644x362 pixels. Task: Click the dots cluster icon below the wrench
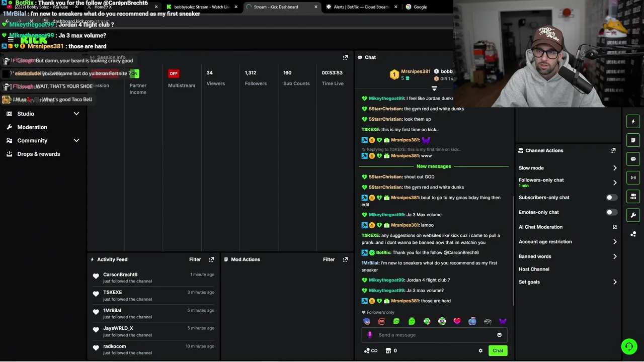point(633,234)
